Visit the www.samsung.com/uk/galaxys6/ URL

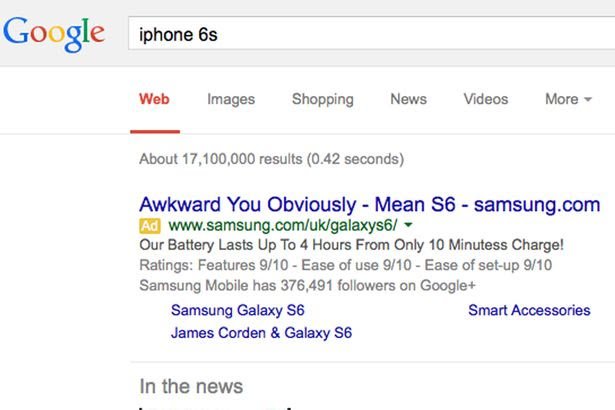click(x=282, y=225)
